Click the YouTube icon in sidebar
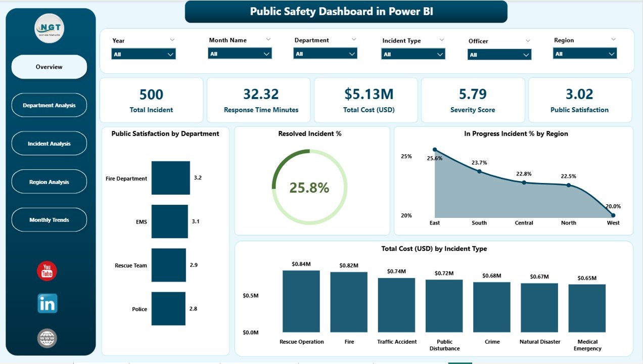Screen dimensions: 643x364 47,271
